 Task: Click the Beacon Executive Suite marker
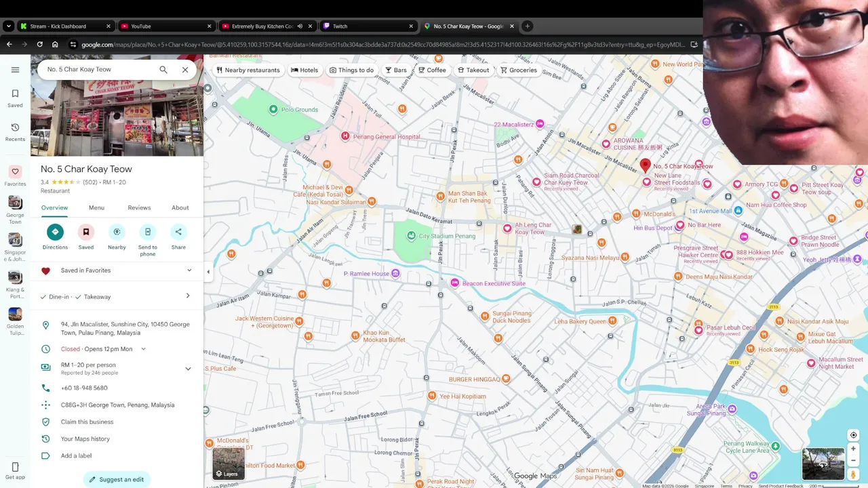455,283
